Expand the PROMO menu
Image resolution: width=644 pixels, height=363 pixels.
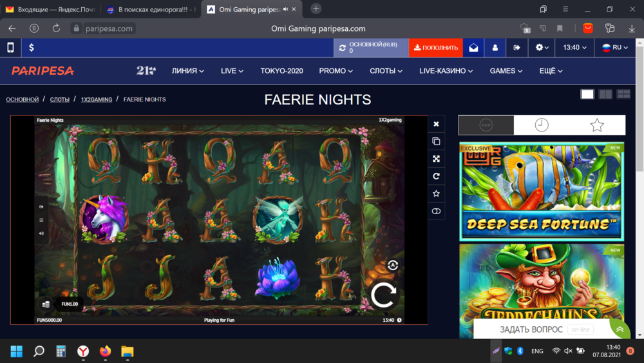[x=336, y=71]
